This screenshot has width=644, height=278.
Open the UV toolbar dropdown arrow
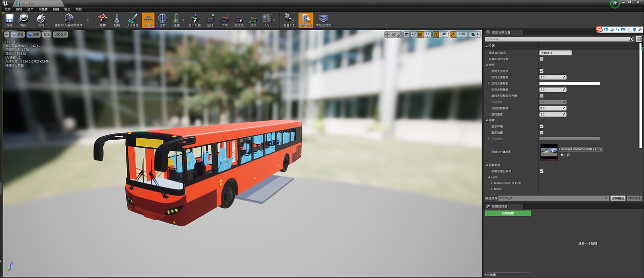(x=275, y=20)
